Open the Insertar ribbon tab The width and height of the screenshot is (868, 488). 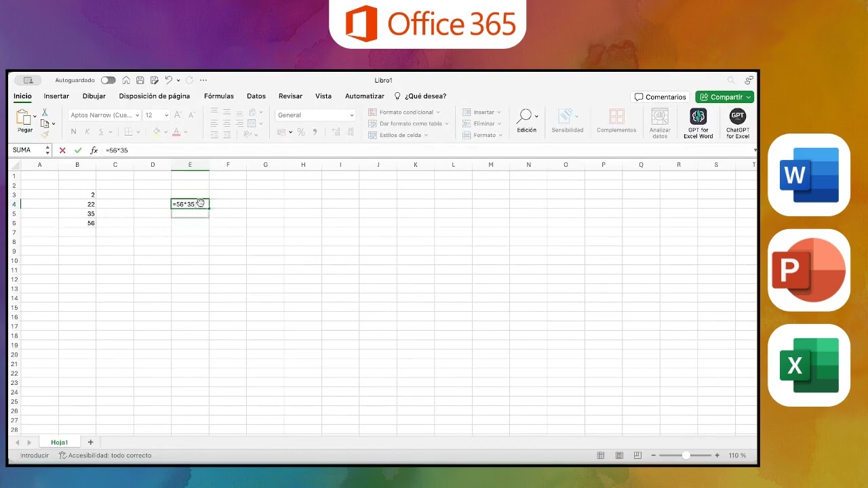(x=56, y=96)
